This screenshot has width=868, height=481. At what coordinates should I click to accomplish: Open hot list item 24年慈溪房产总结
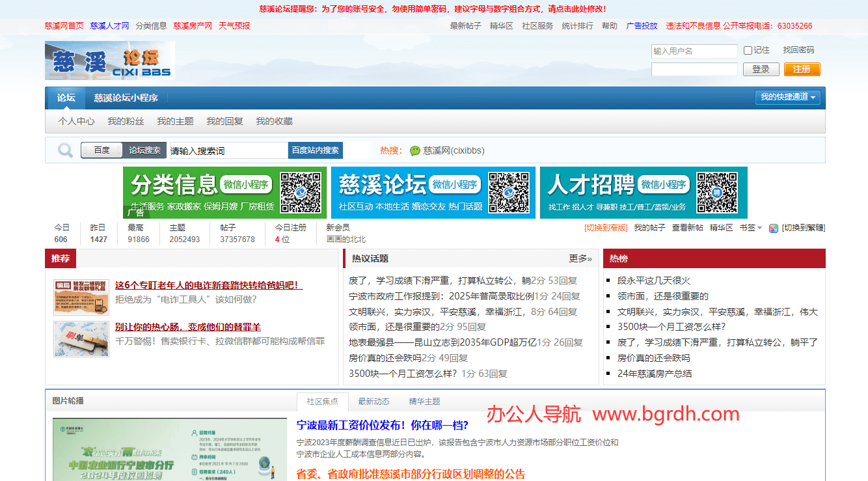click(655, 374)
